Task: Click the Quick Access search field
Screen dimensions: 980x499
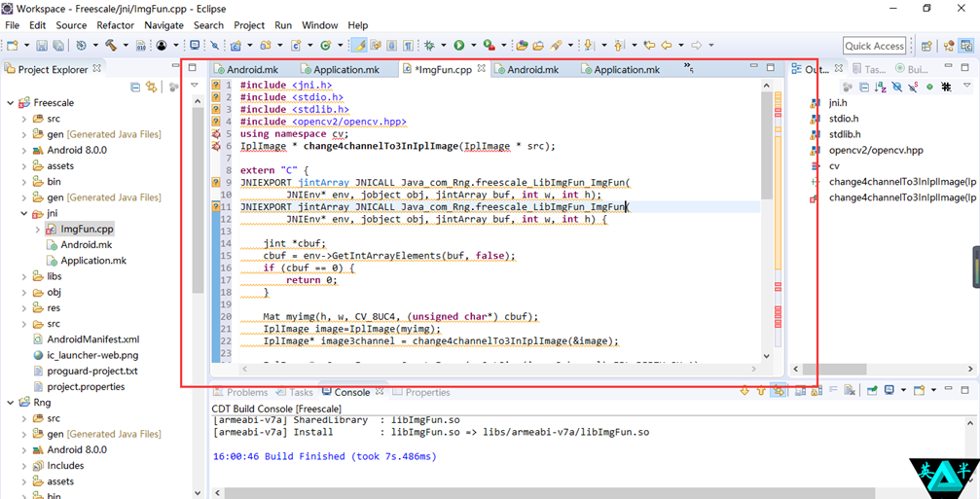Action: (874, 46)
